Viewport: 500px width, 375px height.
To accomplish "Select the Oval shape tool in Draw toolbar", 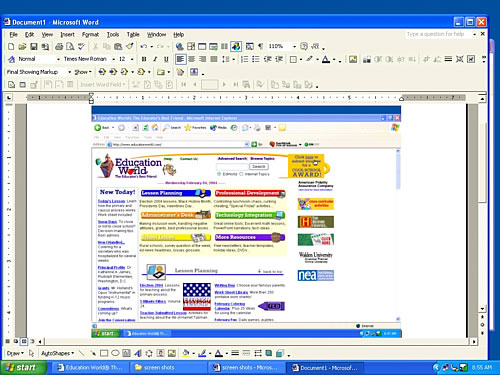I will tap(115, 353).
